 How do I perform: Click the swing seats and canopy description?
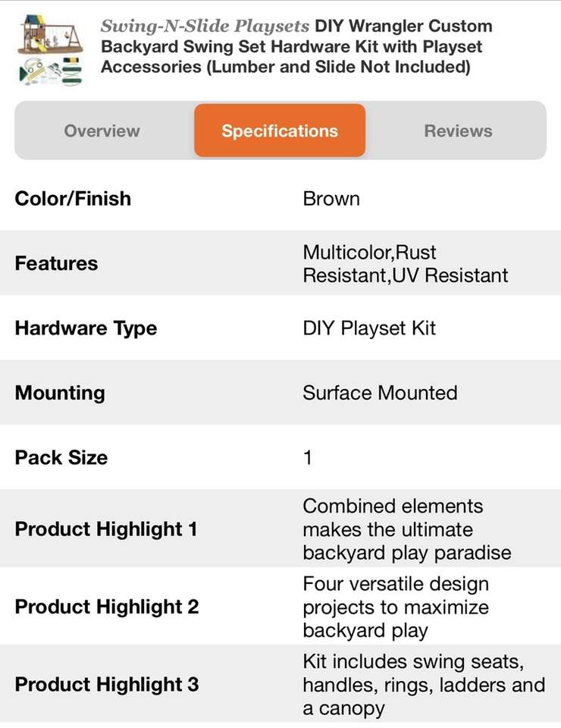423,685
